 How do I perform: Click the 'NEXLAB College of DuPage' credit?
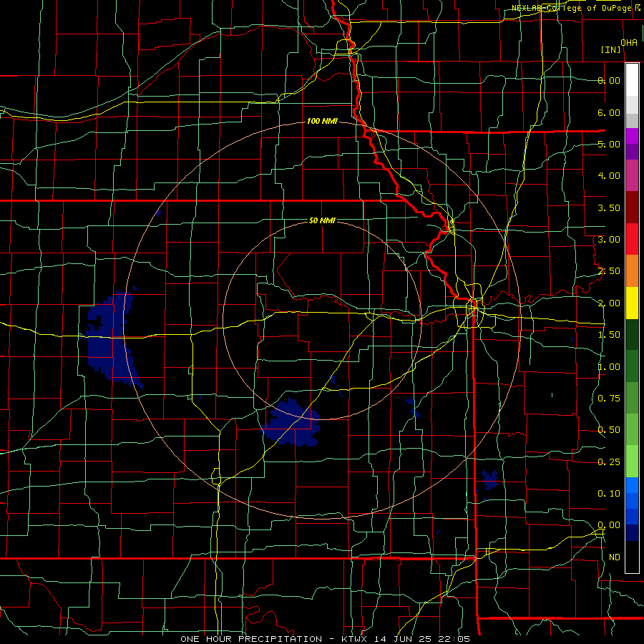coord(571,8)
